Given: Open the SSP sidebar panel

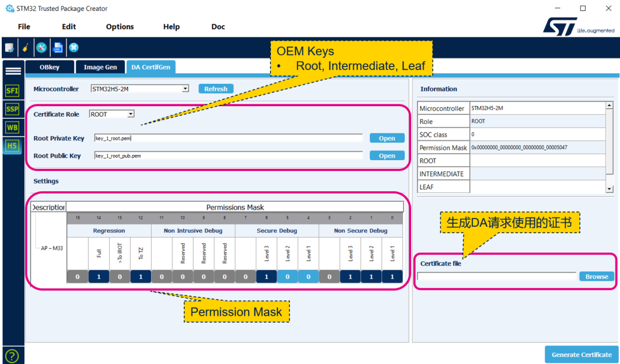Looking at the screenshot, I should [12, 109].
